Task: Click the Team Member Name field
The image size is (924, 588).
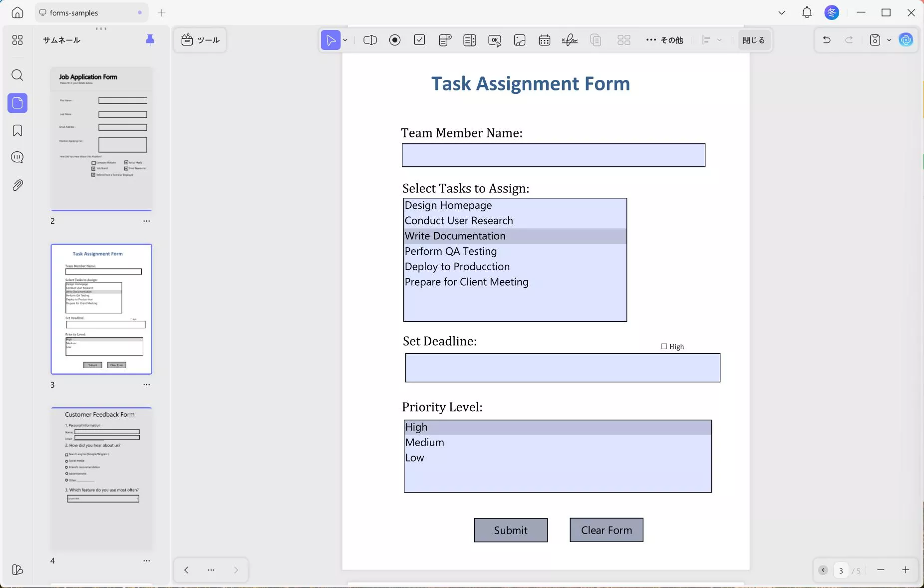Action: (554, 155)
